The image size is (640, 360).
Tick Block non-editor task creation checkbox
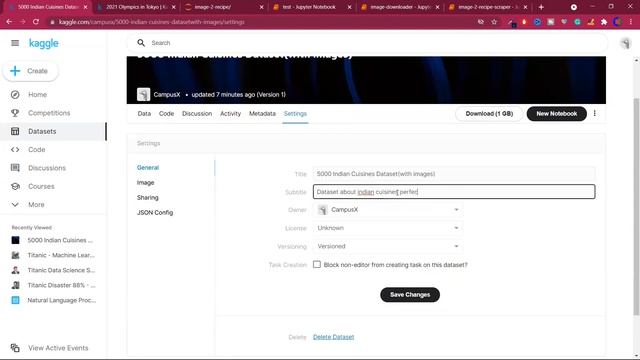coord(317,264)
